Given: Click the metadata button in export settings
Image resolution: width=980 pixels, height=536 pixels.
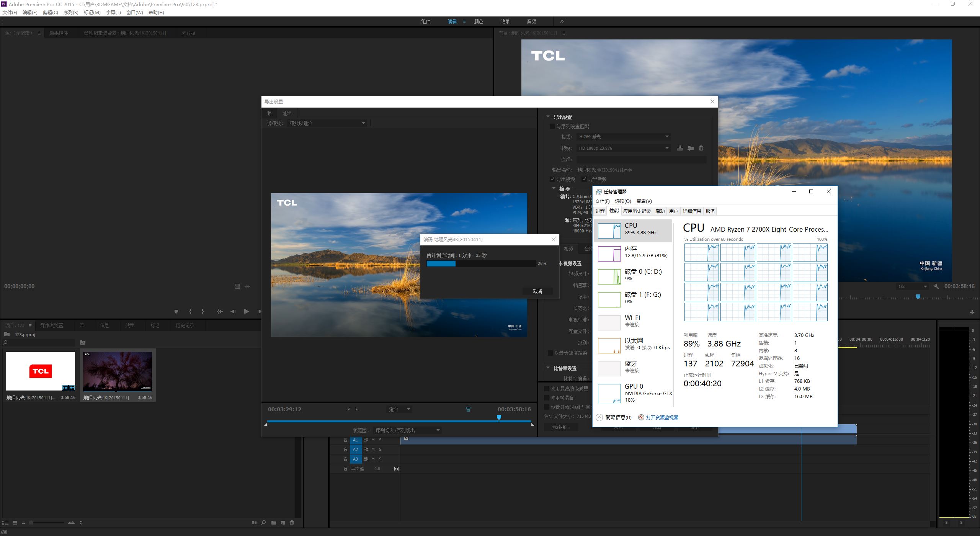Looking at the screenshot, I should [560, 427].
